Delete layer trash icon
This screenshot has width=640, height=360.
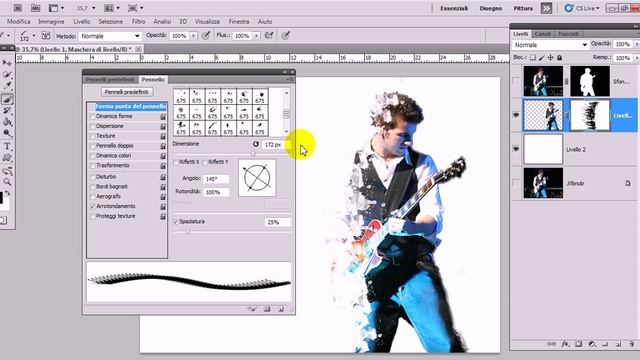632,344
